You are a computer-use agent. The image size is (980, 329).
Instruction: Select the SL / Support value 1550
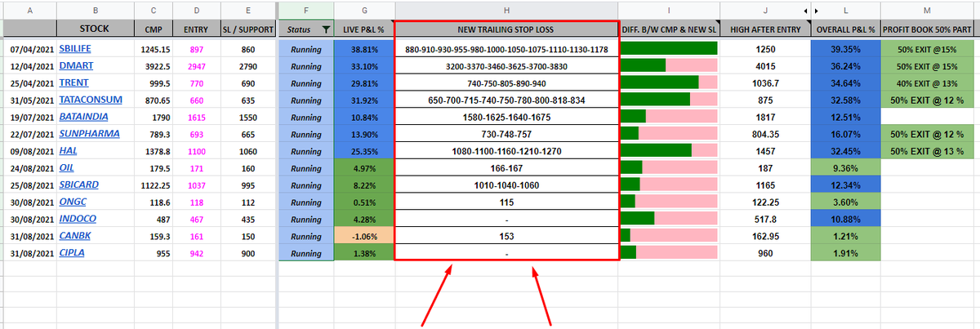(248, 117)
